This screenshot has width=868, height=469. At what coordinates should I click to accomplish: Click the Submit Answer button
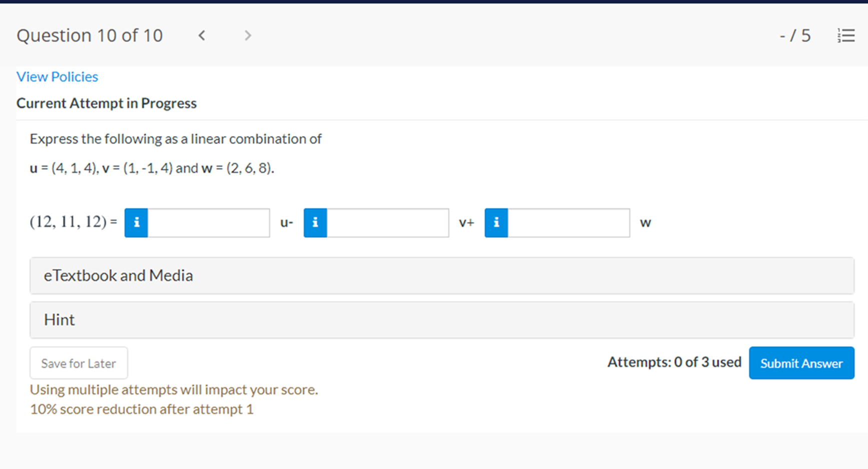(801, 363)
